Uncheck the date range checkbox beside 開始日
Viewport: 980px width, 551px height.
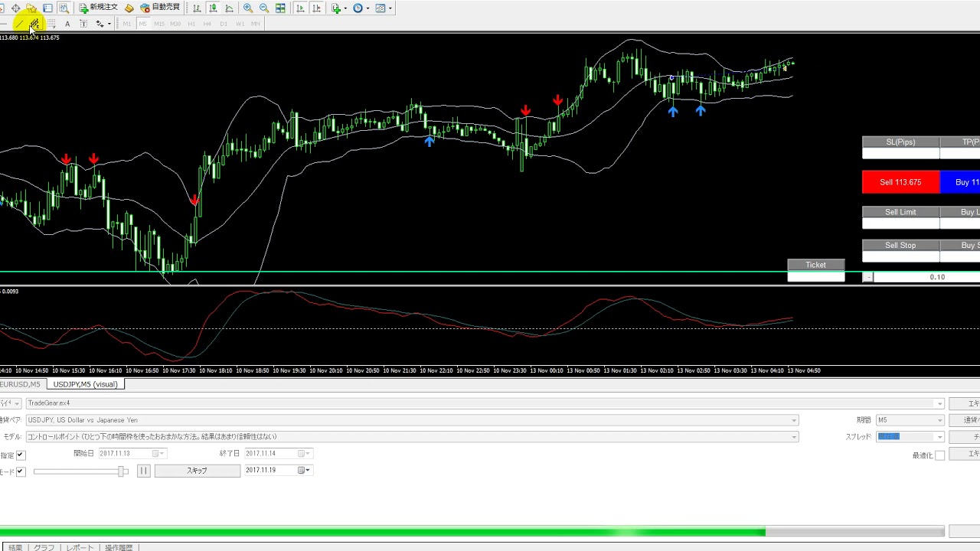pos(21,455)
